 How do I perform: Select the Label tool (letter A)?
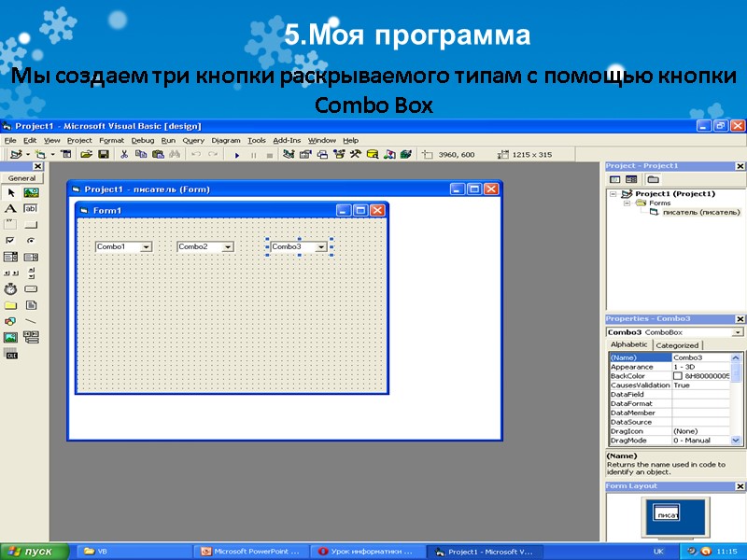click(10, 208)
